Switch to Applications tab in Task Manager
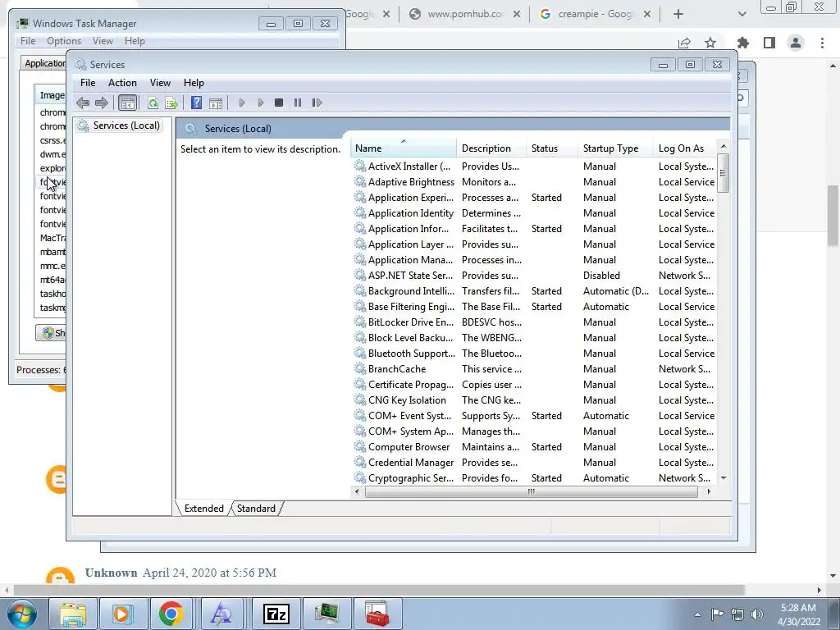The image size is (840, 630). point(44,63)
